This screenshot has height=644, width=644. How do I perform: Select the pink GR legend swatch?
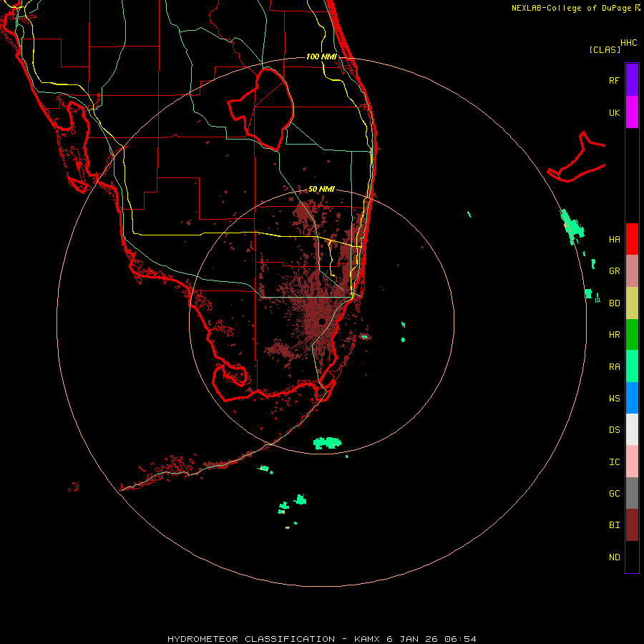[x=632, y=271]
